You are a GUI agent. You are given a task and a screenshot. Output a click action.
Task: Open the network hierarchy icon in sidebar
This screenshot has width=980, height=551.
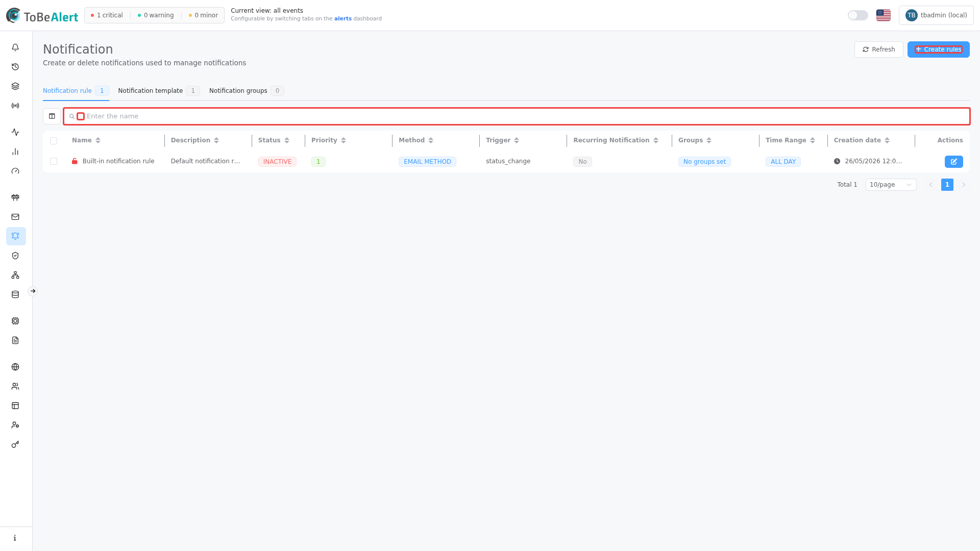15,275
